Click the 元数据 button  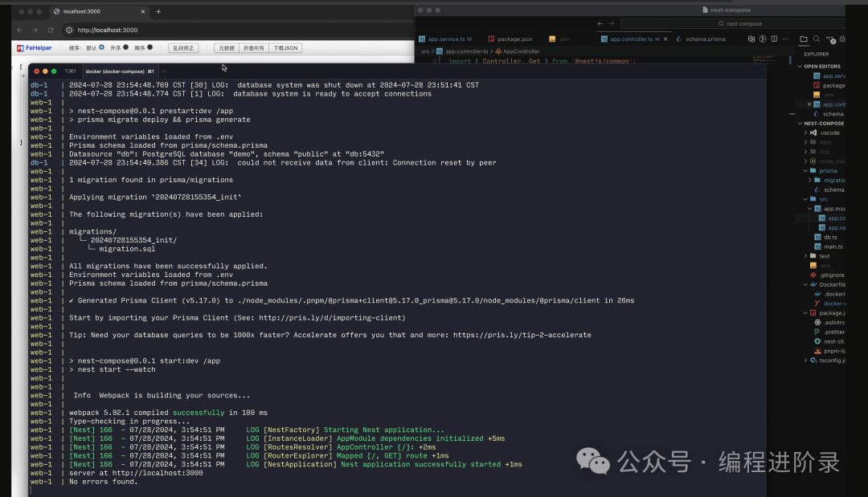tap(226, 48)
